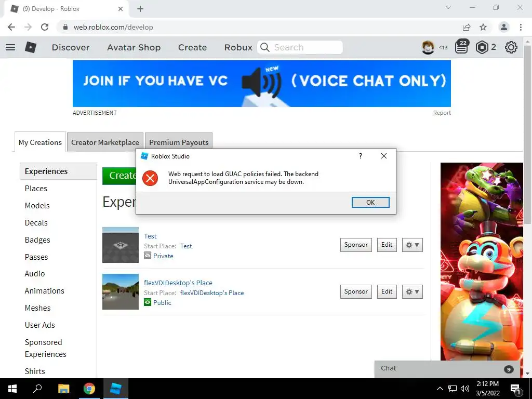Select Models in the sidebar
This screenshot has height=399, width=532.
point(37,206)
